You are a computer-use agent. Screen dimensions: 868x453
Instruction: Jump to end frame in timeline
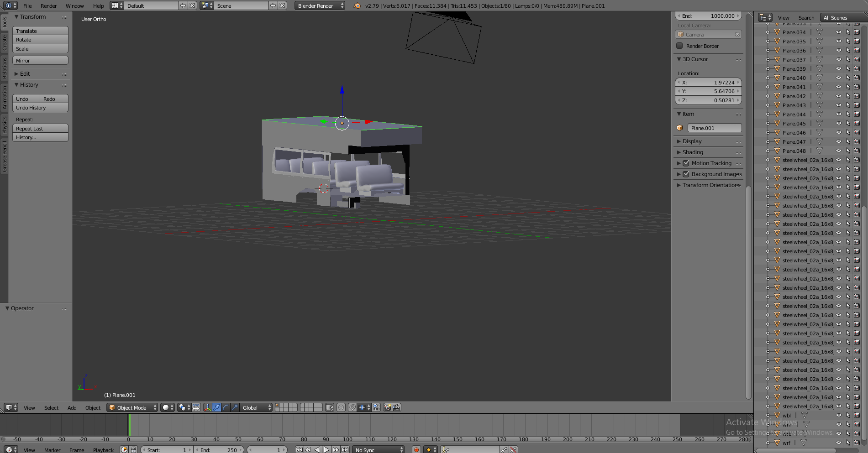click(345, 450)
